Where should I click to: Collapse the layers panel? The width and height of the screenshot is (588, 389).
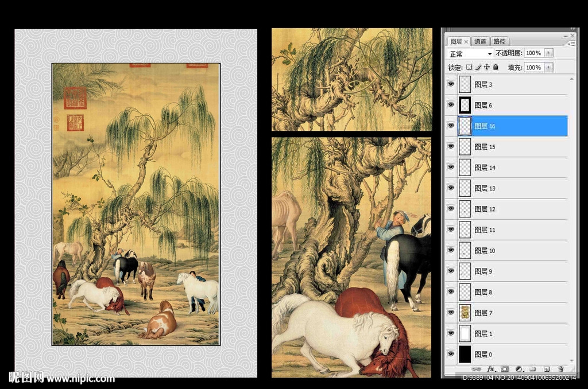[566, 35]
